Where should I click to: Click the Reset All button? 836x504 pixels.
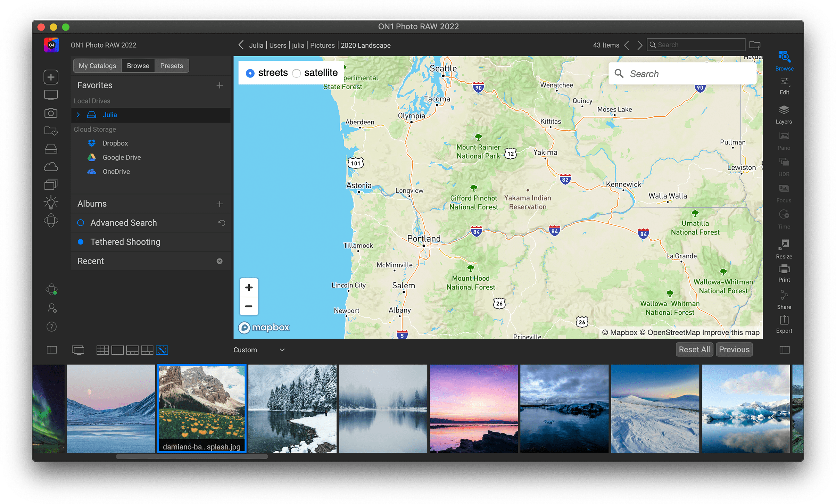(694, 349)
